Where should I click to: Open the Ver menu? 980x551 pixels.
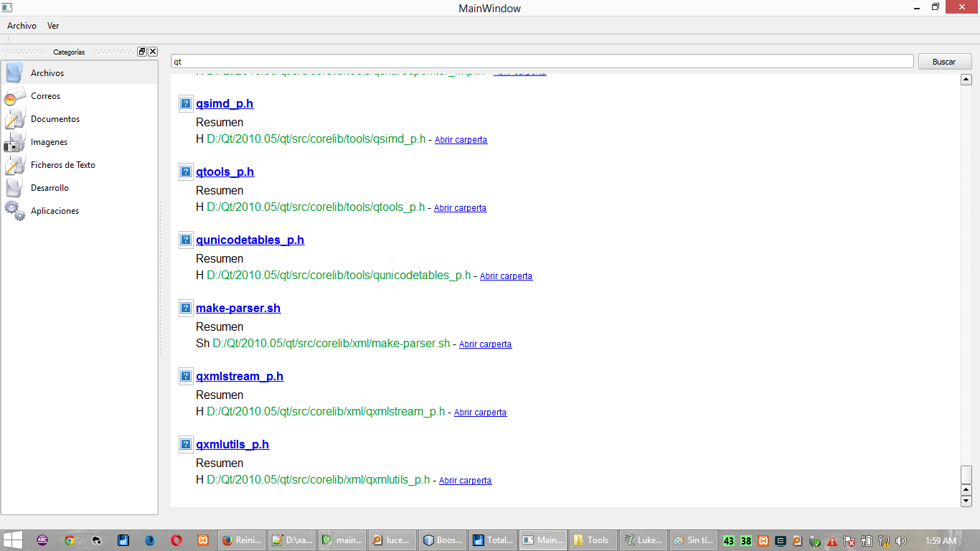pyautogui.click(x=53, y=26)
